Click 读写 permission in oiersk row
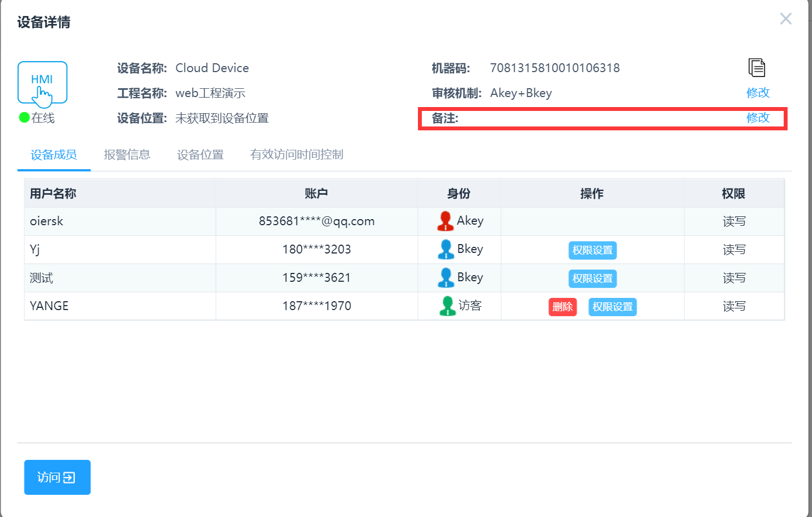Screen dimensions: 812x517 [x=734, y=221]
